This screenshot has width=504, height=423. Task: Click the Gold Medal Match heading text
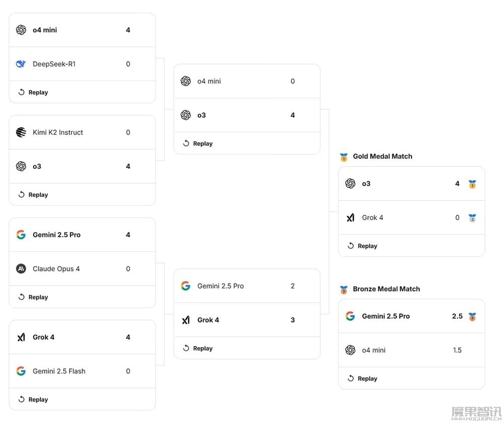point(383,157)
